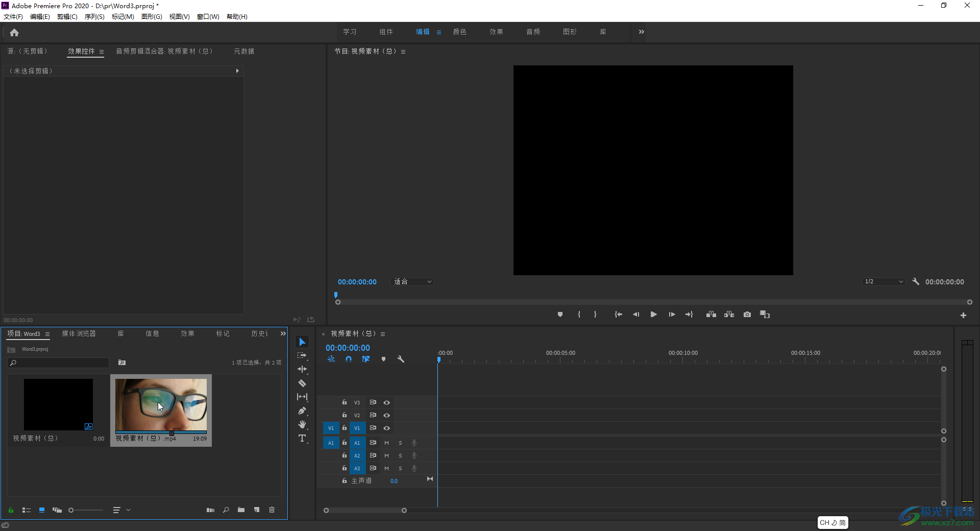The height and width of the screenshot is (531, 980).
Task: Toggle V2 track output eye
Action: pyautogui.click(x=386, y=416)
